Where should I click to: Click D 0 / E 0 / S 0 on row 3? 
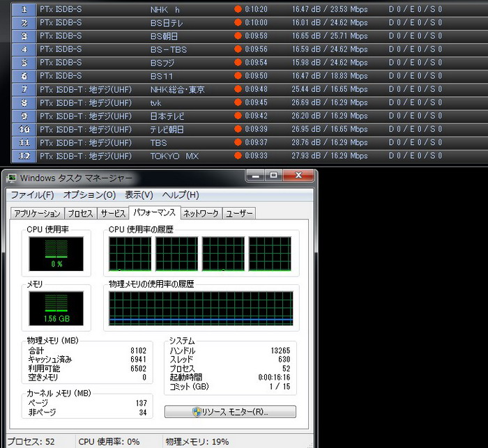[415, 36]
